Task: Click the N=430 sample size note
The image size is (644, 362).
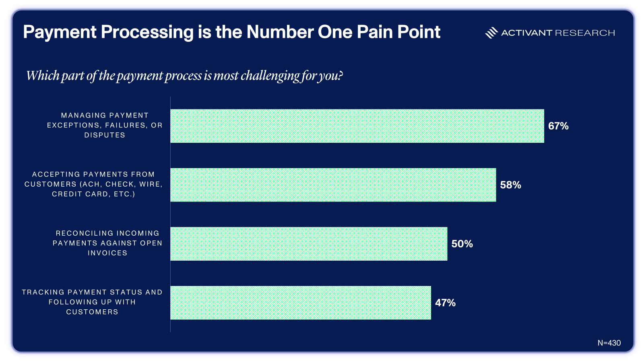Action: click(x=609, y=343)
